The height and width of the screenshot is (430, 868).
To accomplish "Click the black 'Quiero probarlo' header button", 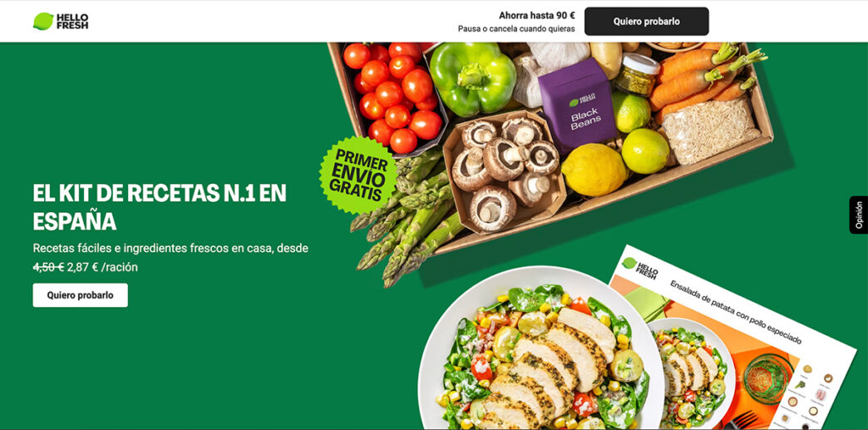I will coord(647,22).
